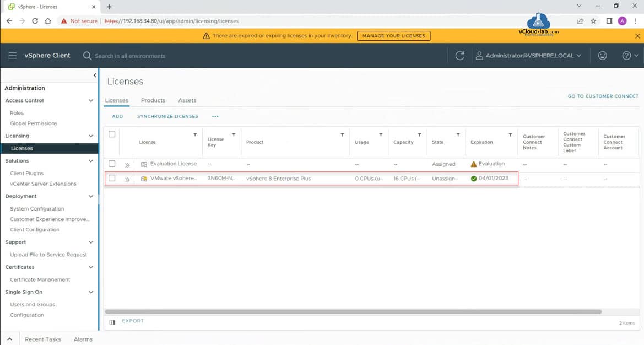Open Chrome three-dot menu

coord(635,21)
